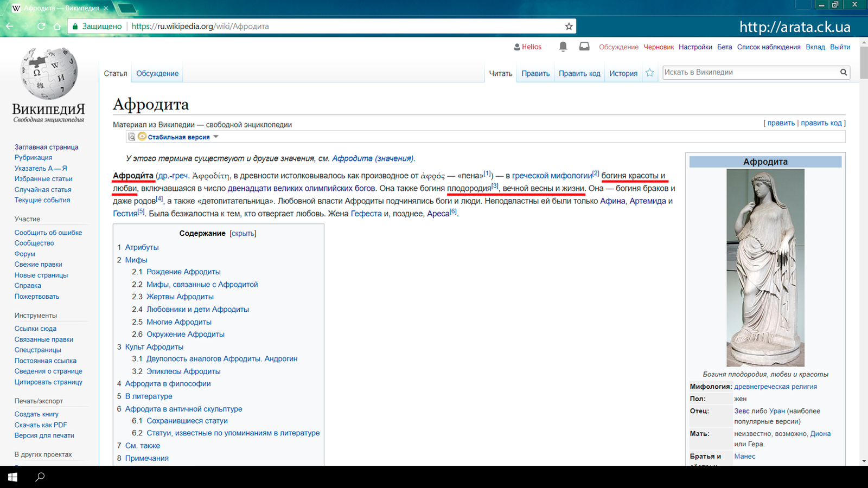Open Windows taskbar search icon
Image resolution: width=868 pixels, height=488 pixels.
pyautogui.click(x=40, y=477)
